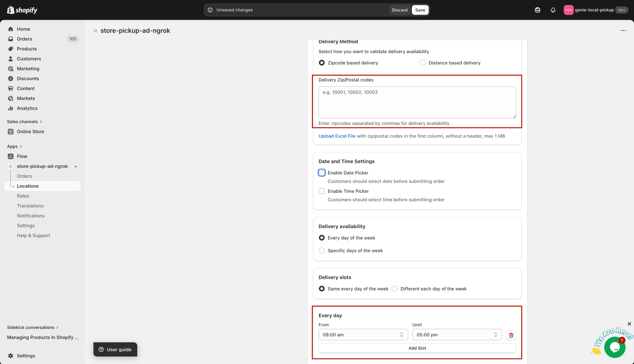Open the Locations page
The width and height of the screenshot is (634, 364).
[28, 186]
